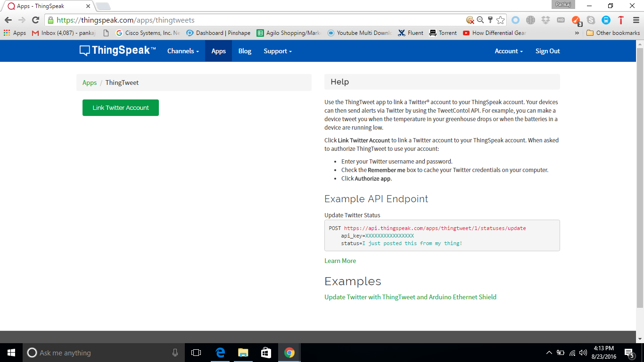Open the Apps bookmark shortcut
Image resolution: width=644 pixels, height=362 pixels.
(15, 33)
